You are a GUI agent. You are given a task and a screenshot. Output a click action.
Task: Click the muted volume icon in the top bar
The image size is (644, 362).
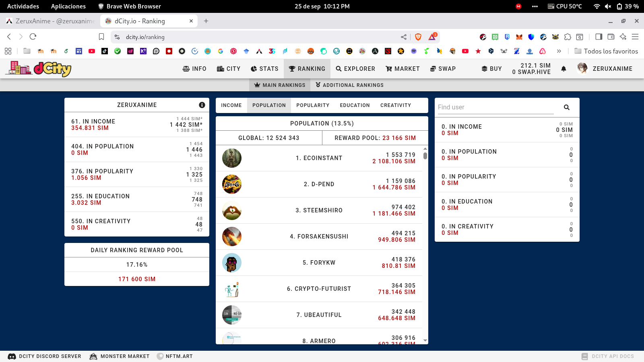pyautogui.click(x=608, y=6)
